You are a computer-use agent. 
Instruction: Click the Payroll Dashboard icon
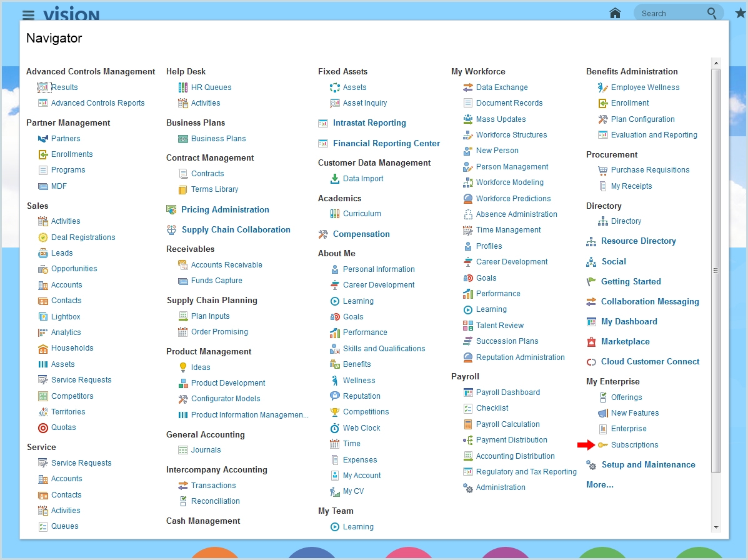tap(468, 392)
